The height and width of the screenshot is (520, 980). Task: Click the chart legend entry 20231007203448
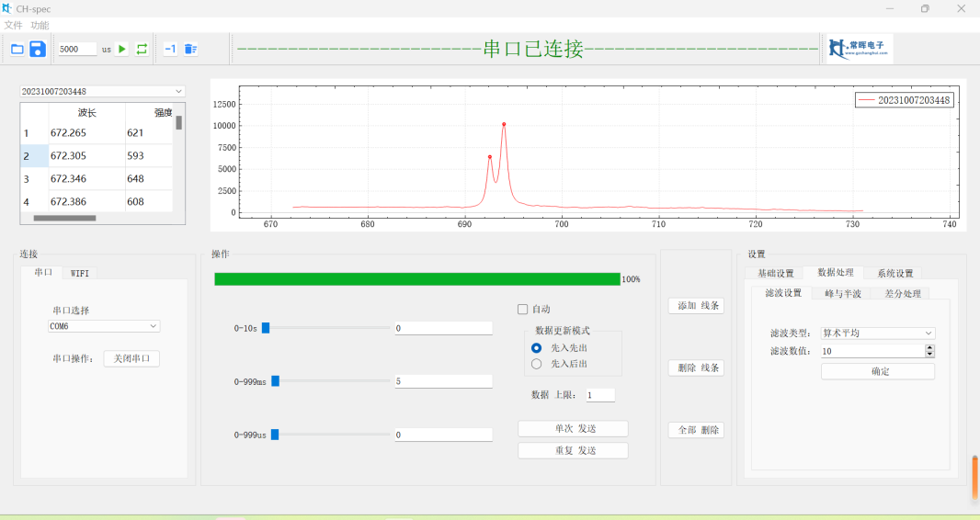click(905, 100)
